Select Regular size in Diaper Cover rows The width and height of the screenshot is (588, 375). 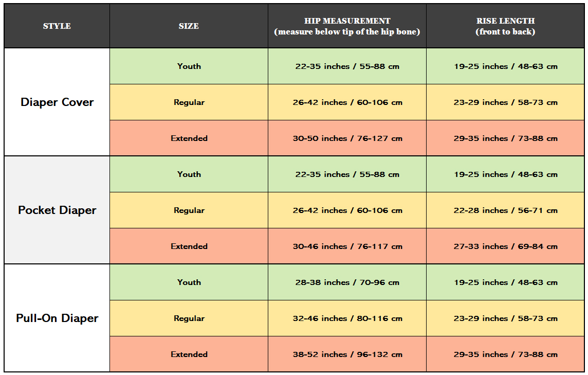[189, 102]
